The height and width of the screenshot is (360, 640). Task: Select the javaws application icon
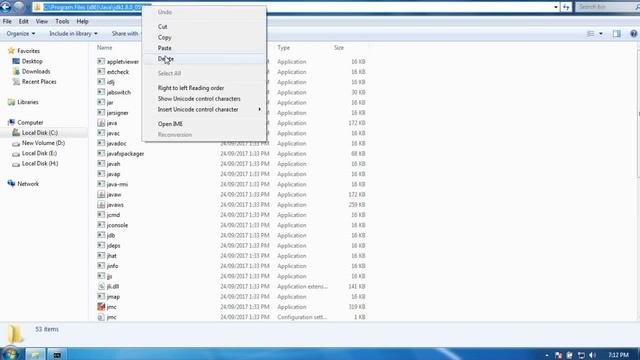click(101, 204)
